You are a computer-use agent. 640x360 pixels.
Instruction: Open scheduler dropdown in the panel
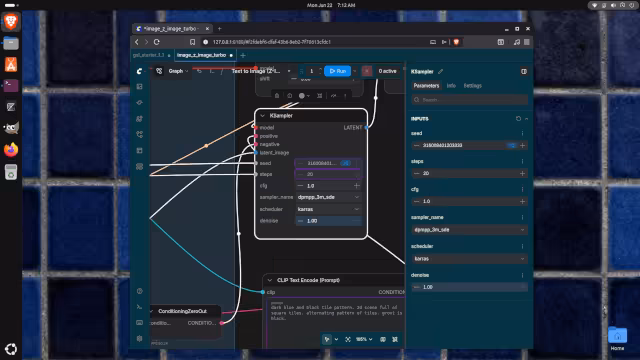469,259
